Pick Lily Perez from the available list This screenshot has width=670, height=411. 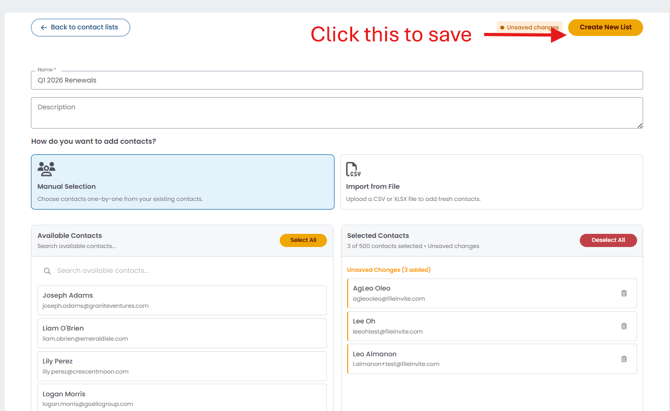coord(182,366)
